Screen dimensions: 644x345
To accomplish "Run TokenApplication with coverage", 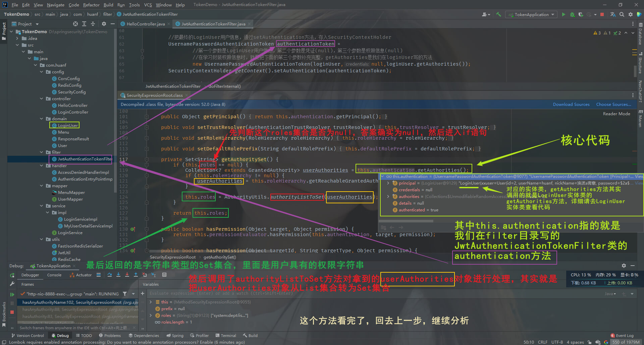I will point(581,14).
